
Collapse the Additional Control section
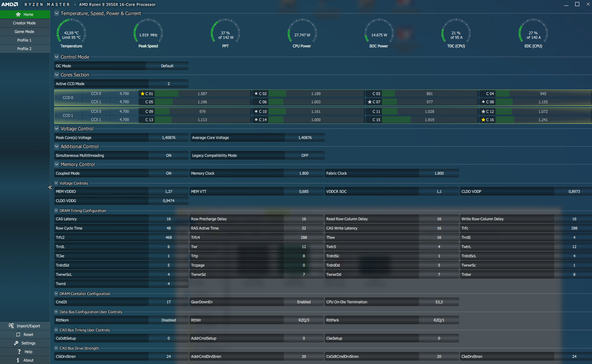coord(57,146)
